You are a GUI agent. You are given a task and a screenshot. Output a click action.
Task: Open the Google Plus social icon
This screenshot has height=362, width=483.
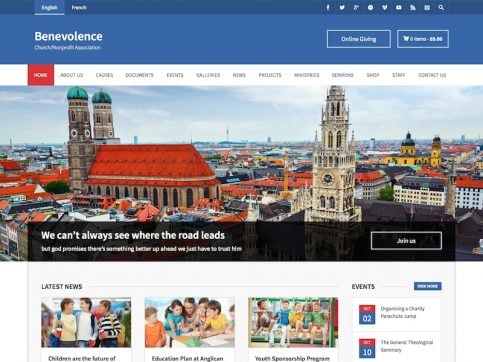(x=356, y=7)
